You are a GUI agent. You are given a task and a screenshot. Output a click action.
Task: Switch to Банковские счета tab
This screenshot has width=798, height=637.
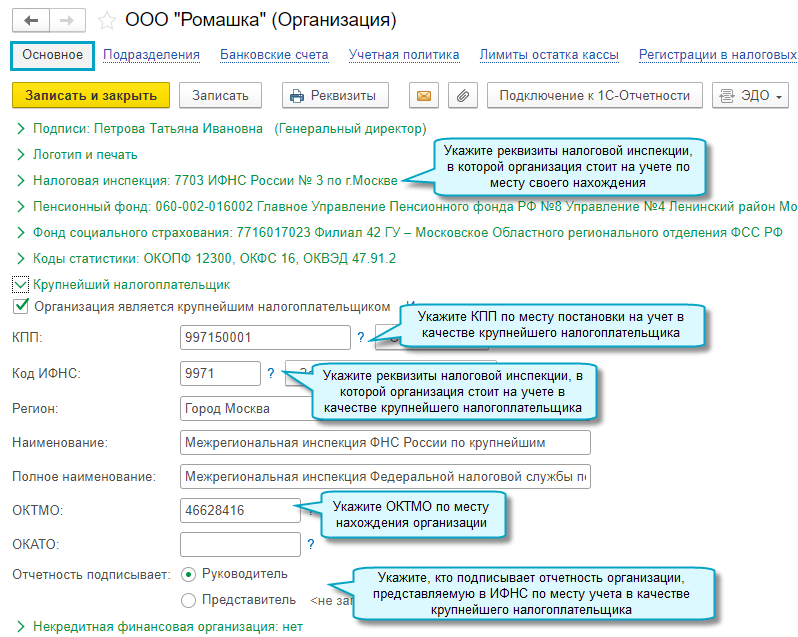coord(274,55)
